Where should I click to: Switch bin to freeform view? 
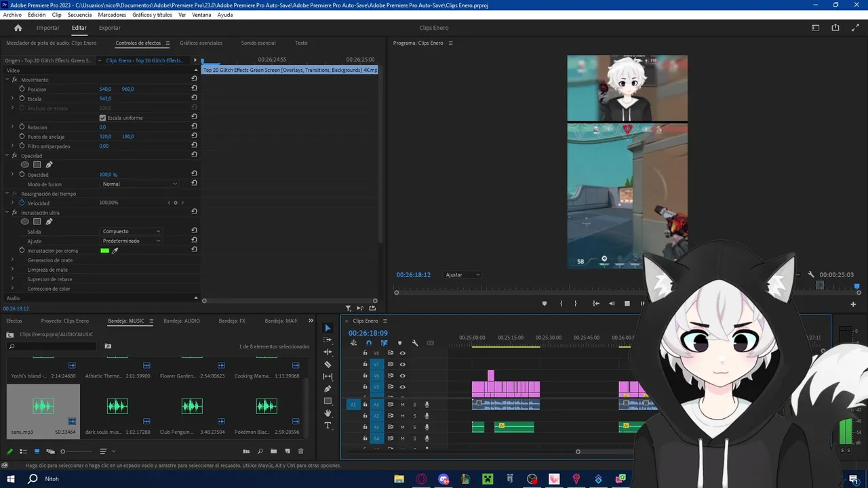point(50,451)
